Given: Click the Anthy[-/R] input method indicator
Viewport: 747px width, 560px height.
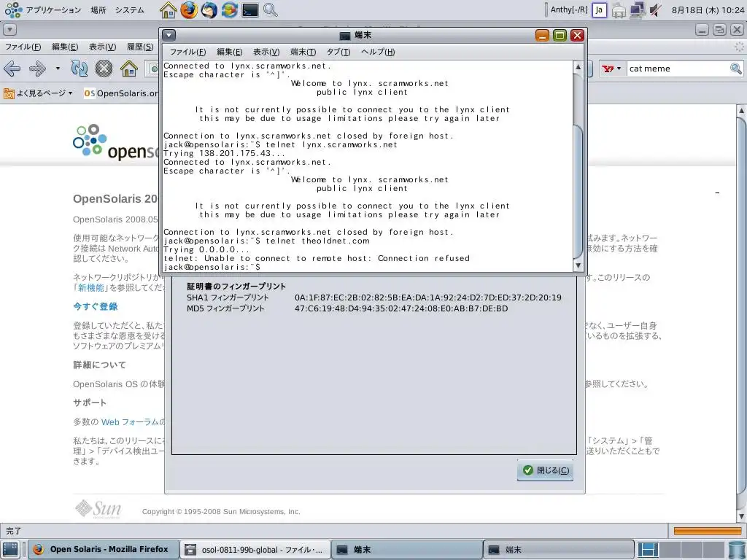Looking at the screenshot, I should pyautogui.click(x=569, y=10).
